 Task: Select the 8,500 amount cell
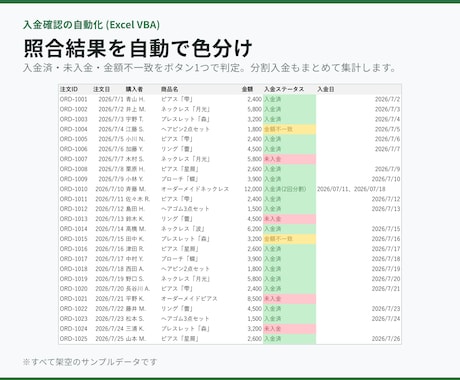click(255, 299)
